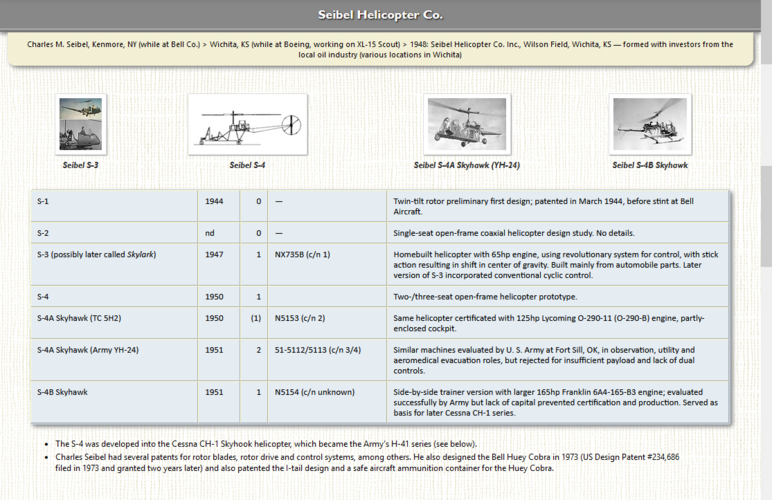The image size is (772, 500).
Task: Click the '51-5112/5113 (c/n 3/4)' serial cell
Action: click(x=327, y=360)
